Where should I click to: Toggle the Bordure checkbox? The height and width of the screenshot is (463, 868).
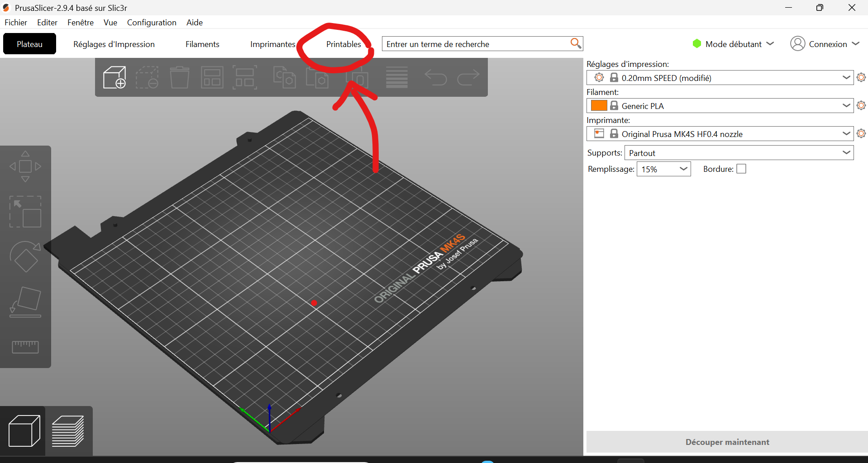point(741,169)
